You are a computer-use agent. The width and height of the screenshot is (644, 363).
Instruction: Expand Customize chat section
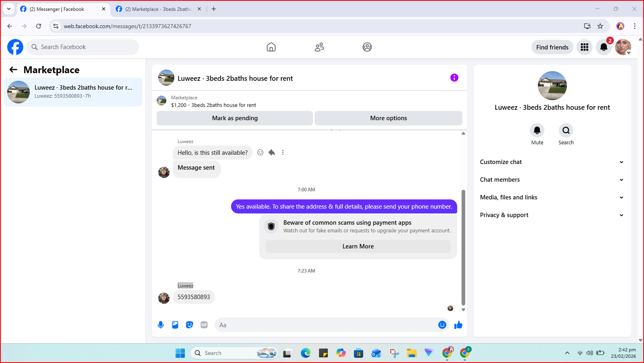pyautogui.click(x=552, y=162)
